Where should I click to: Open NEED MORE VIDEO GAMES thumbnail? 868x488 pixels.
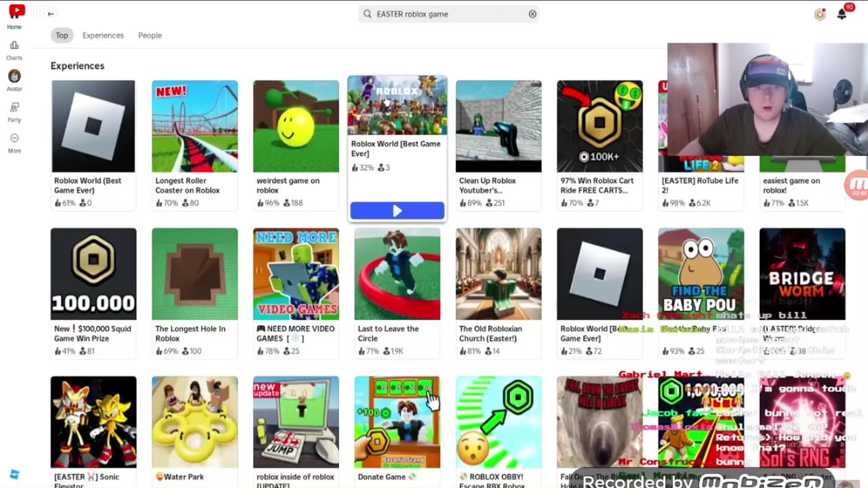(296, 274)
